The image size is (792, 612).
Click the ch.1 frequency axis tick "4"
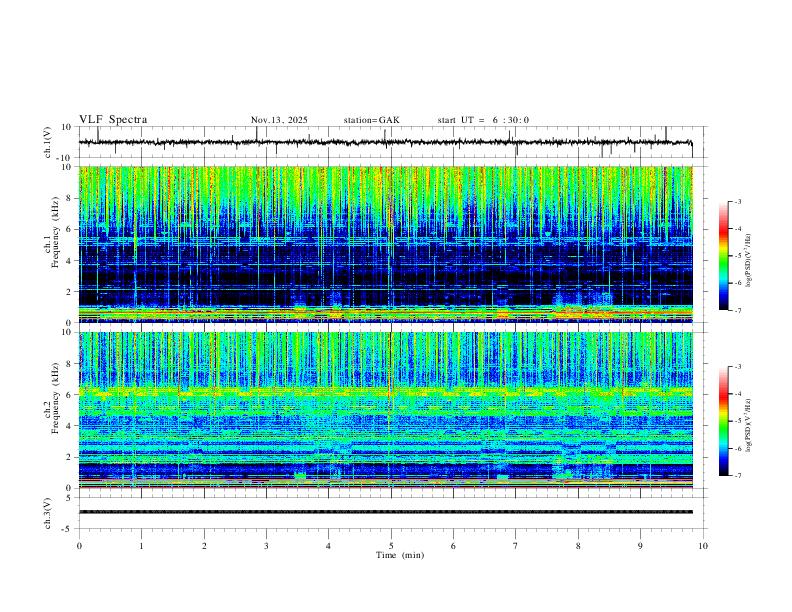(71, 261)
